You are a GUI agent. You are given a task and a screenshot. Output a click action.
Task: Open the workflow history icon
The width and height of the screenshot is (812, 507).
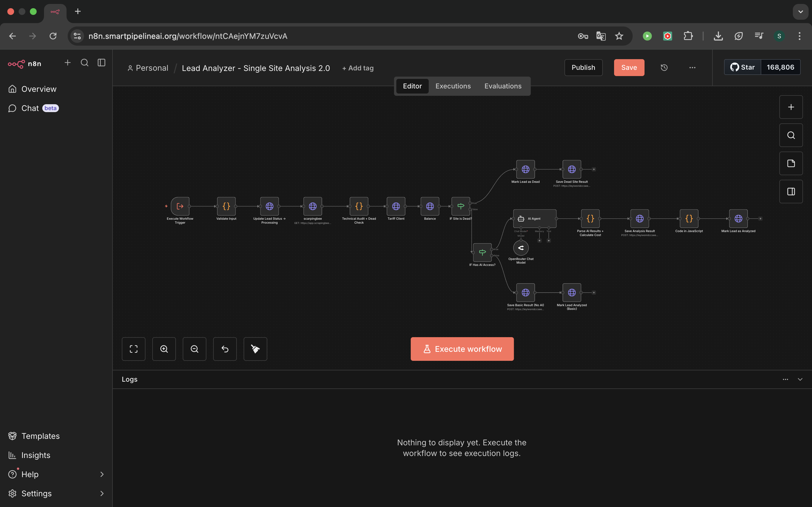(664, 68)
